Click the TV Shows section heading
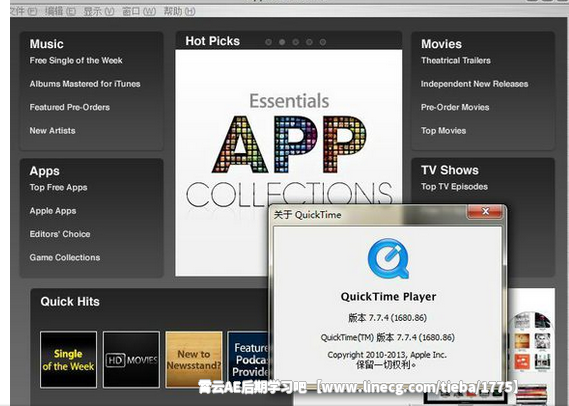This screenshot has height=406, width=569. click(x=450, y=170)
